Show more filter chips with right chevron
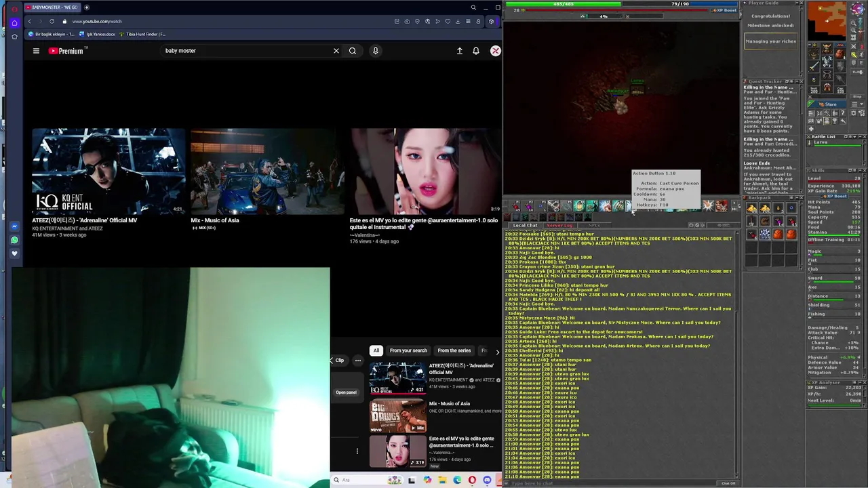This screenshot has width=868, height=488. (497, 352)
